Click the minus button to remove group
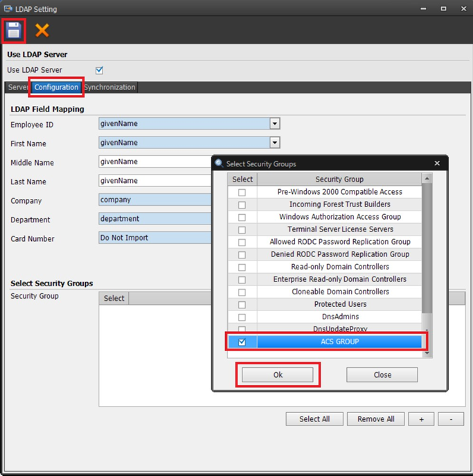The image size is (473, 476). click(452, 419)
